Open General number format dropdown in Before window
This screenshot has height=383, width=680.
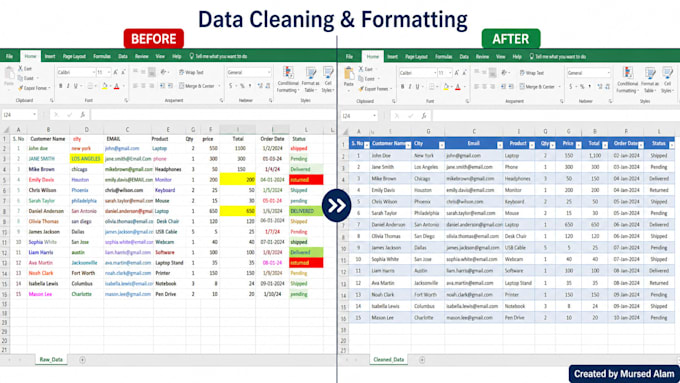click(269, 72)
